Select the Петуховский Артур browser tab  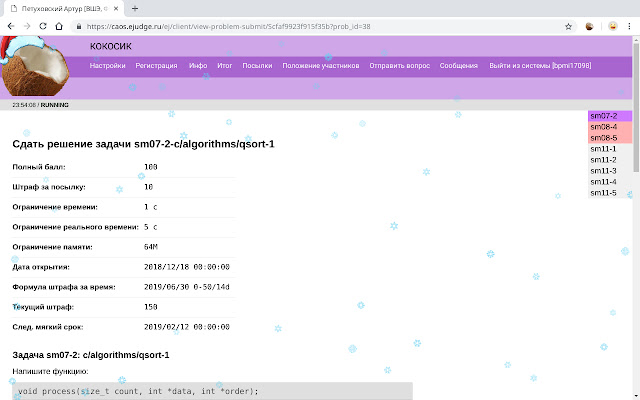[65, 9]
